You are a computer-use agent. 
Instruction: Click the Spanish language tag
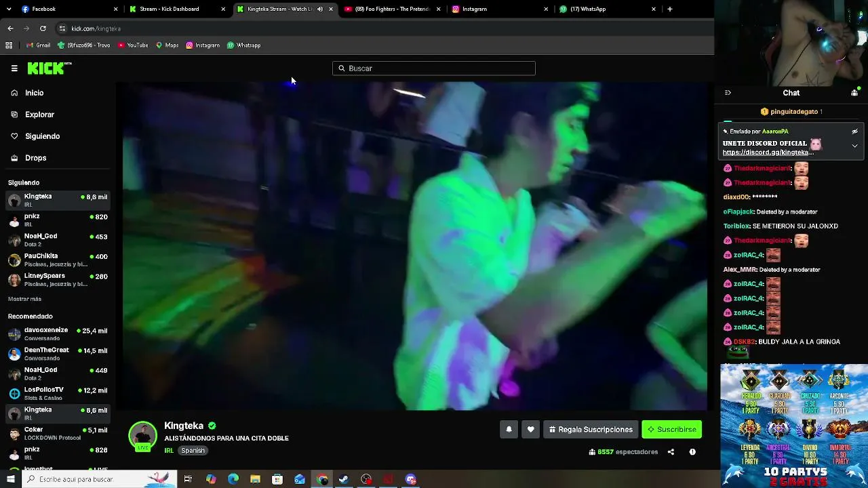point(193,451)
